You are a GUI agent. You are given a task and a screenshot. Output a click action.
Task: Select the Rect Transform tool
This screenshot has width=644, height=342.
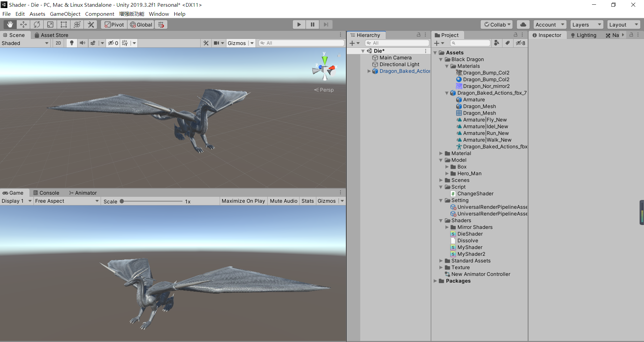[63, 24]
